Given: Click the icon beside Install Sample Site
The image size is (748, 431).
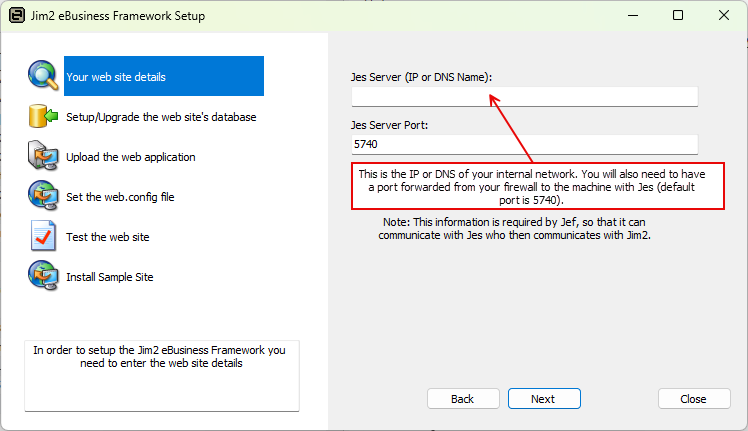Looking at the screenshot, I should point(44,277).
